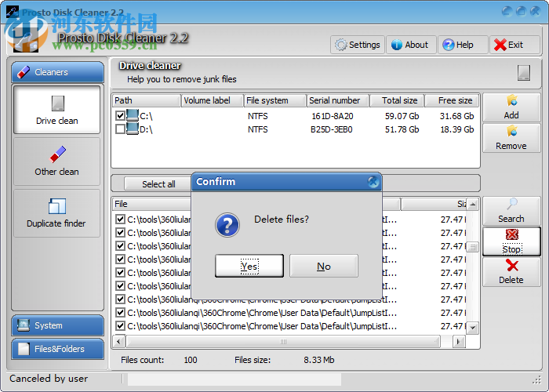Sort by Serial number column header

tap(338, 100)
